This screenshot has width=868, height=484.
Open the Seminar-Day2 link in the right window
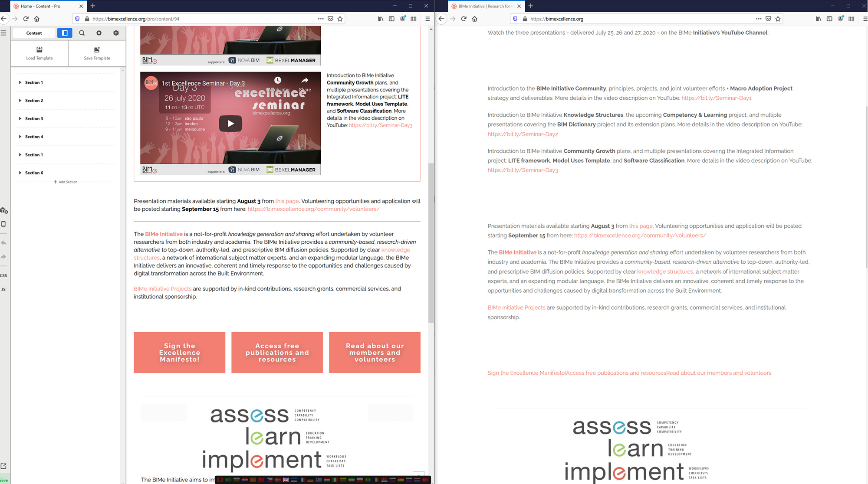pos(523,134)
